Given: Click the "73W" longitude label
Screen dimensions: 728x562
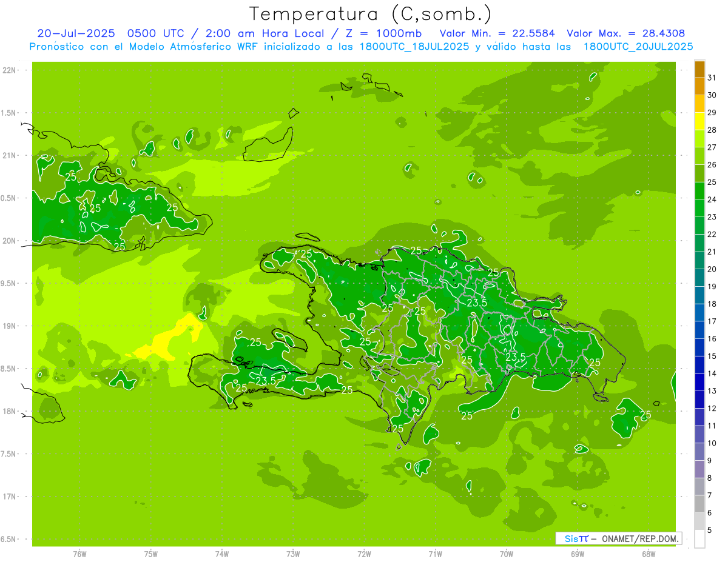Looking at the screenshot, I should [293, 554].
